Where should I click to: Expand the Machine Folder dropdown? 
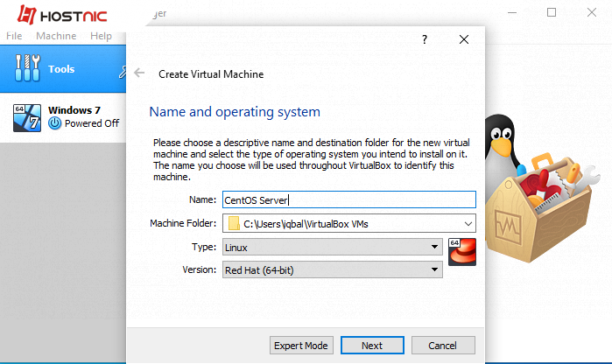[x=468, y=224]
